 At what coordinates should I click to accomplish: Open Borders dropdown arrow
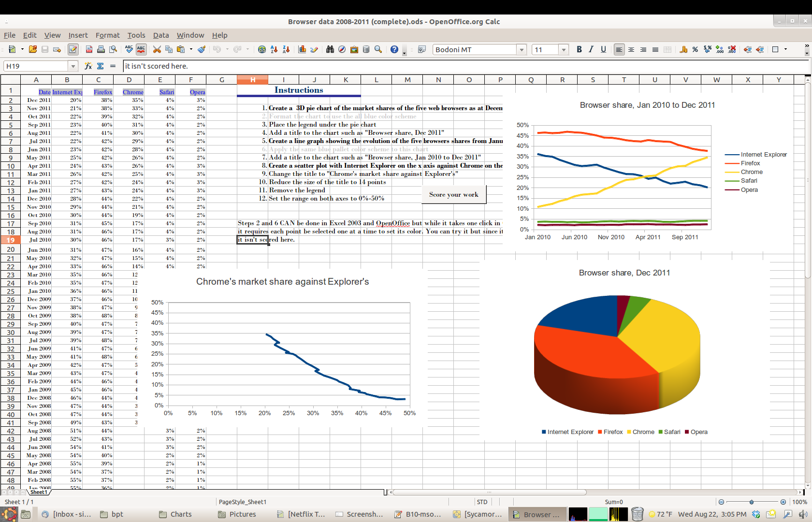pos(785,49)
